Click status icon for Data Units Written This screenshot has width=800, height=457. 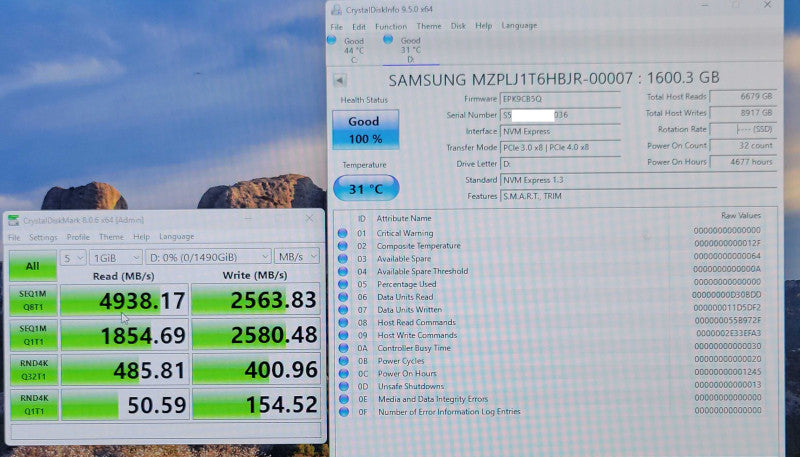tap(343, 310)
